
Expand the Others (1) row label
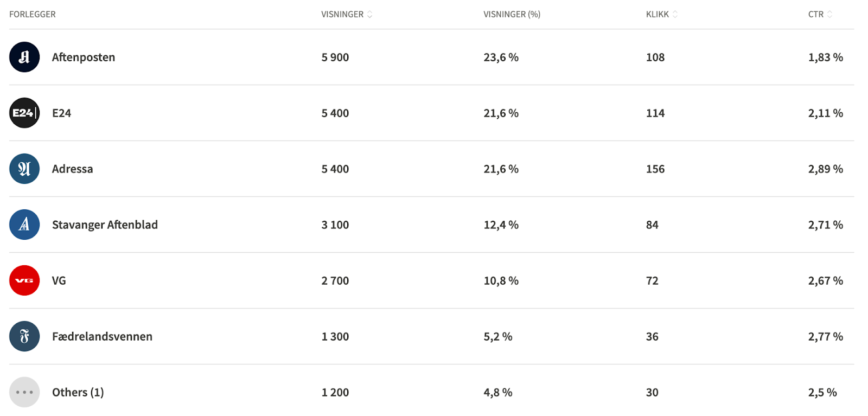pyautogui.click(x=78, y=392)
